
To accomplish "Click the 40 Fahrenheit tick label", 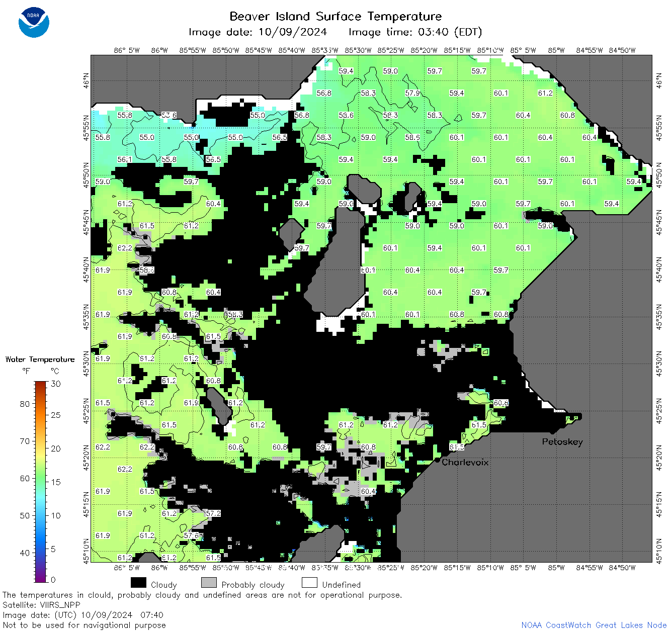I will (25, 553).
